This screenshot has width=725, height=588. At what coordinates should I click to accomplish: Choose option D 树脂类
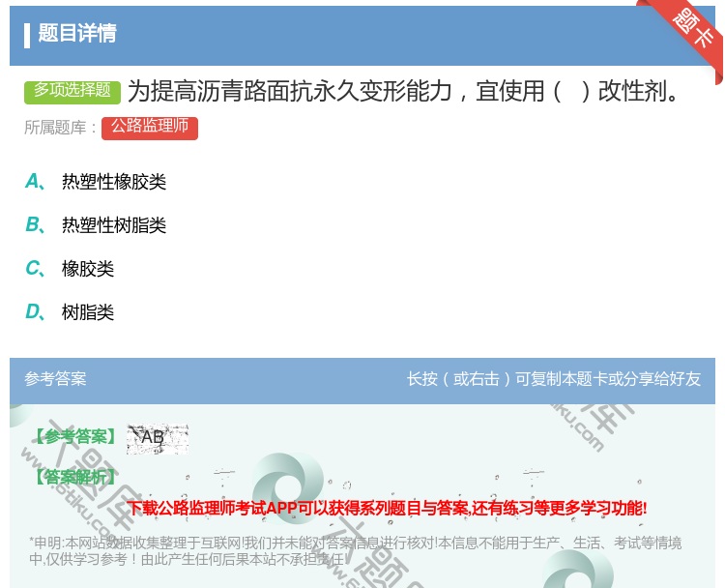pos(88,311)
